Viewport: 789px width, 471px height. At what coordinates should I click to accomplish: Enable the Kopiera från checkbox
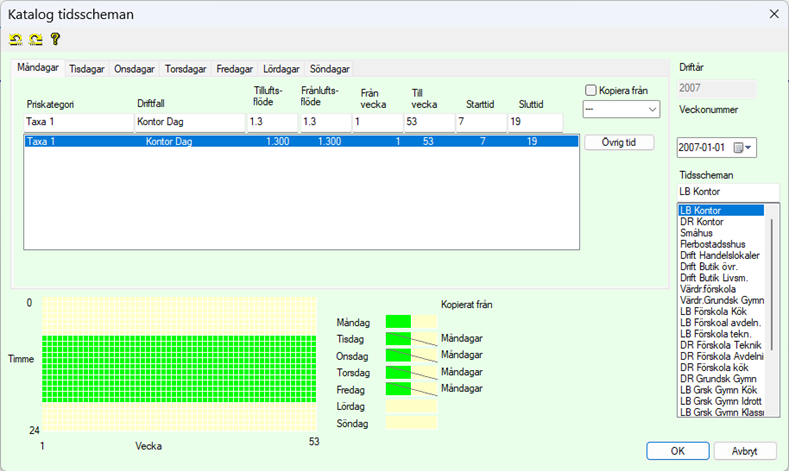click(x=591, y=90)
